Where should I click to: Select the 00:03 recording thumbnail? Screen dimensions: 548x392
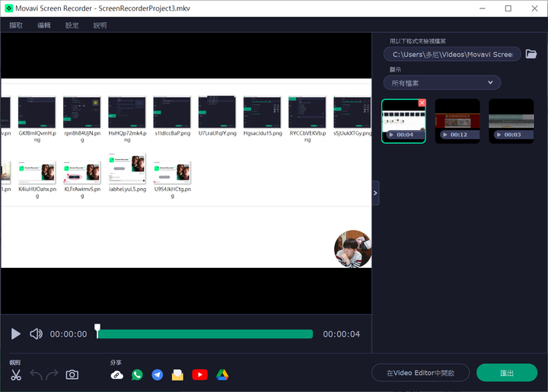(511, 121)
